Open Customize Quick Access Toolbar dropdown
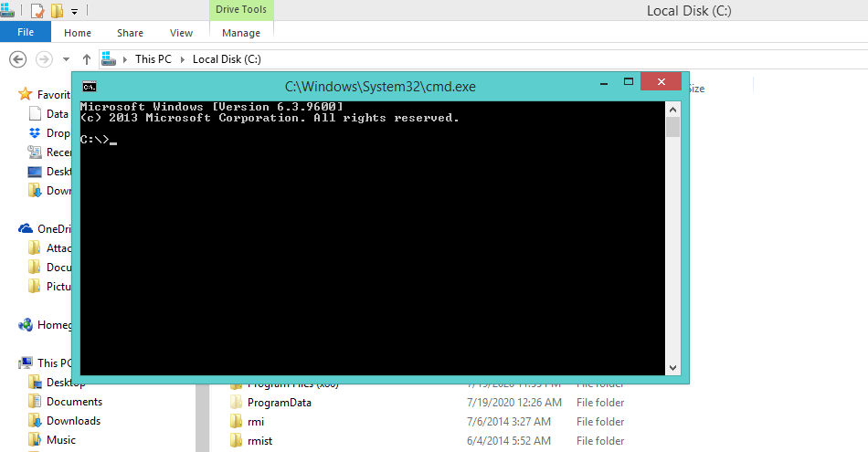 [74, 12]
